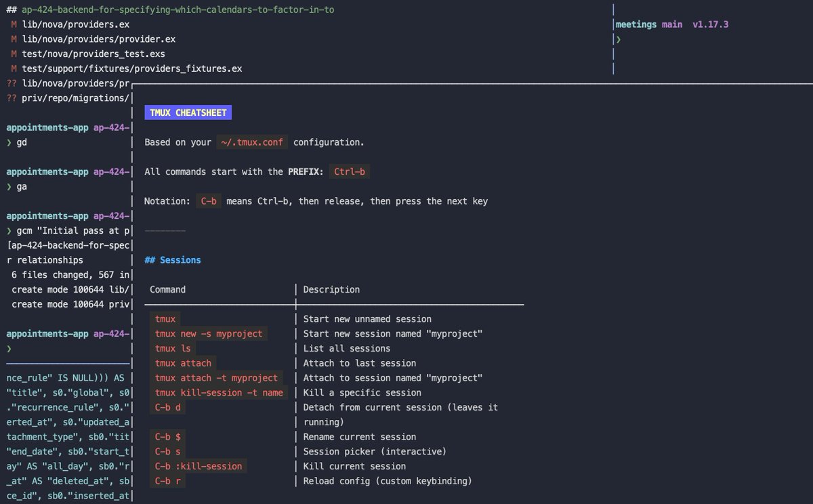Click the gcm "Initial pass" command line
The width and height of the screenshot is (813, 504).
tap(68, 231)
